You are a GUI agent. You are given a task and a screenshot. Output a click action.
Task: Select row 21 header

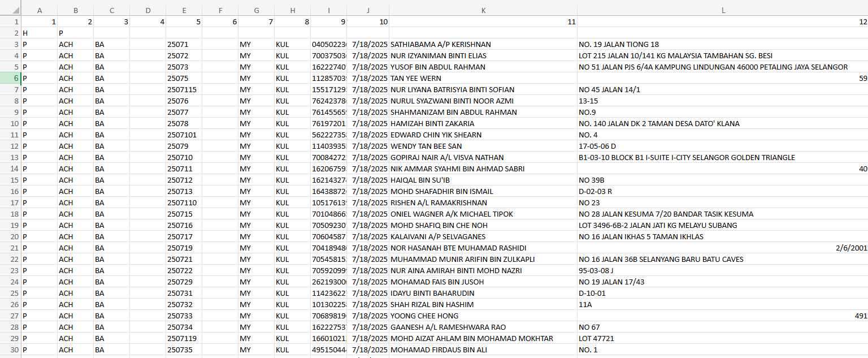tap(11, 248)
